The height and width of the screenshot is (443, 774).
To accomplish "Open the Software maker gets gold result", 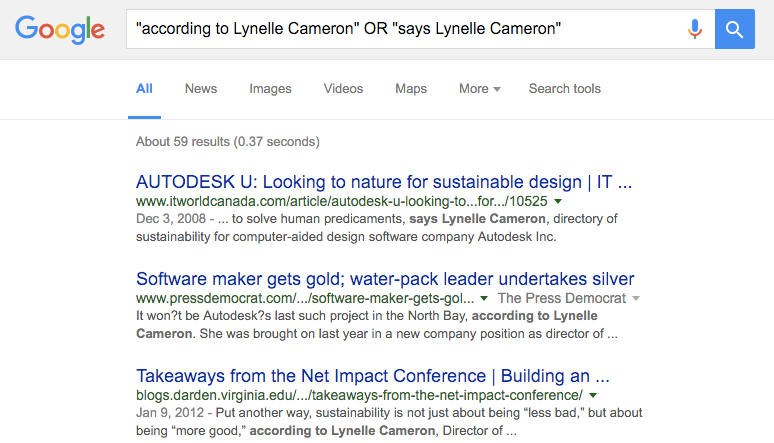I will [385, 279].
